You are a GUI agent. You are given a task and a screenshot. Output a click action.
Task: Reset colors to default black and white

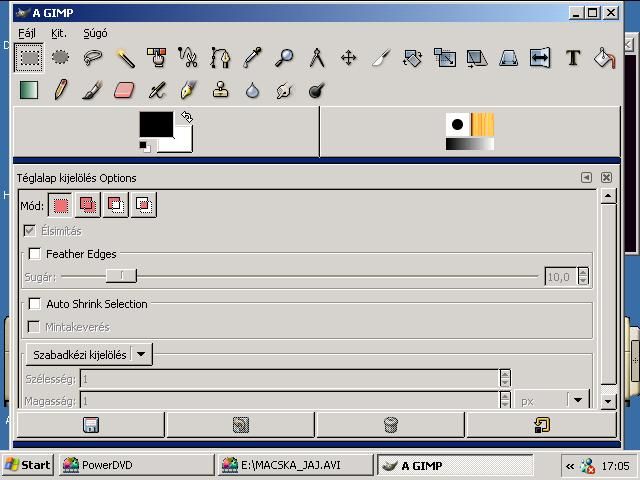pyautogui.click(x=144, y=146)
